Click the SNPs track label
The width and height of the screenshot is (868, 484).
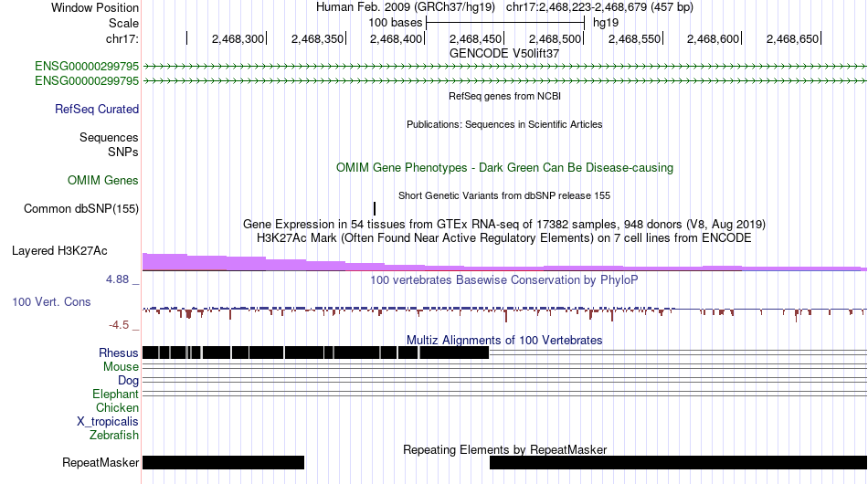point(123,152)
